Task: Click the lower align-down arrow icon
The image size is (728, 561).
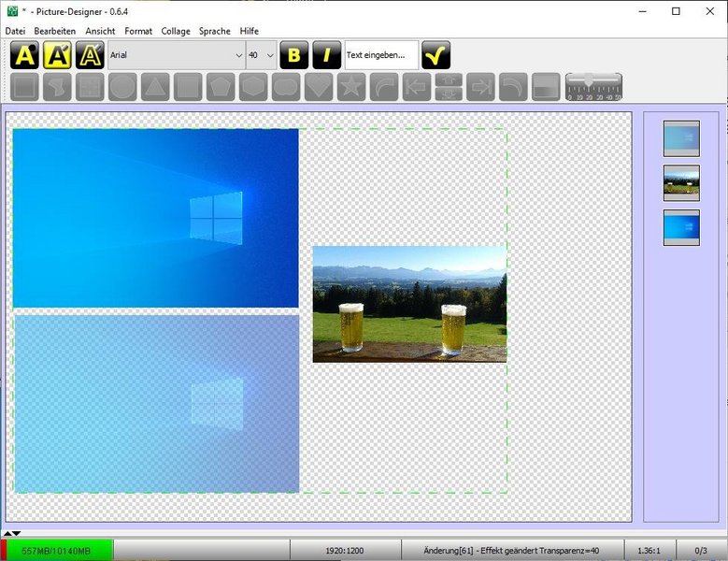Action: [x=449, y=93]
